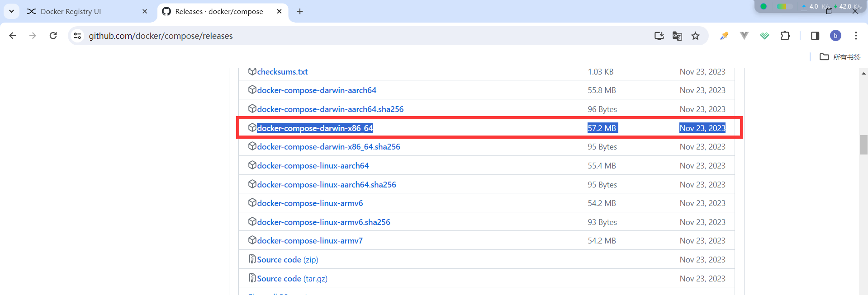Click package icon beside docker-compose-linux-aarch64
868x295 pixels.
click(252, 165)
